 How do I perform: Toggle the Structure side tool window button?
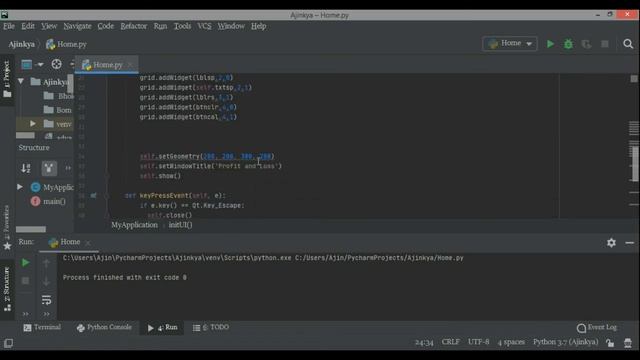click(x=7, y=289)
